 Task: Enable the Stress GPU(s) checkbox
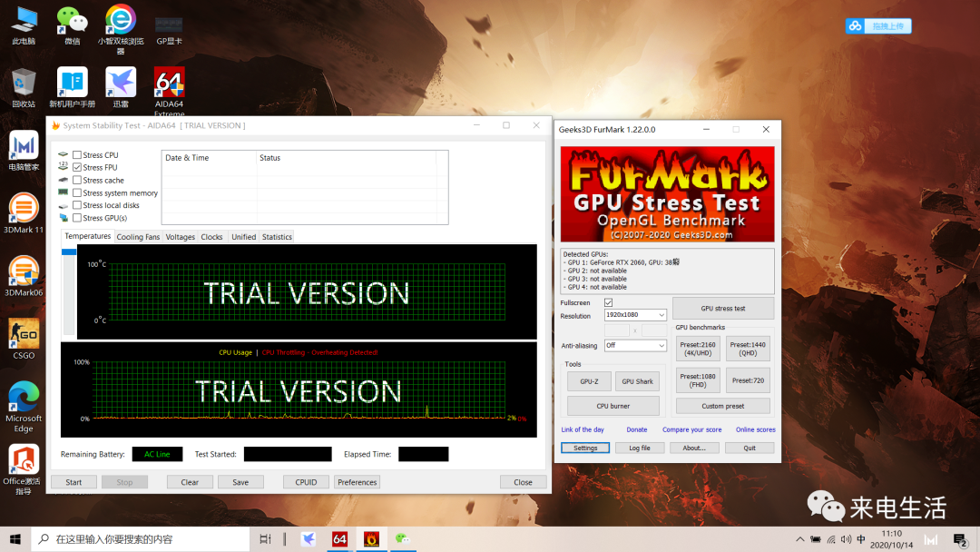(x=77, y=218)
